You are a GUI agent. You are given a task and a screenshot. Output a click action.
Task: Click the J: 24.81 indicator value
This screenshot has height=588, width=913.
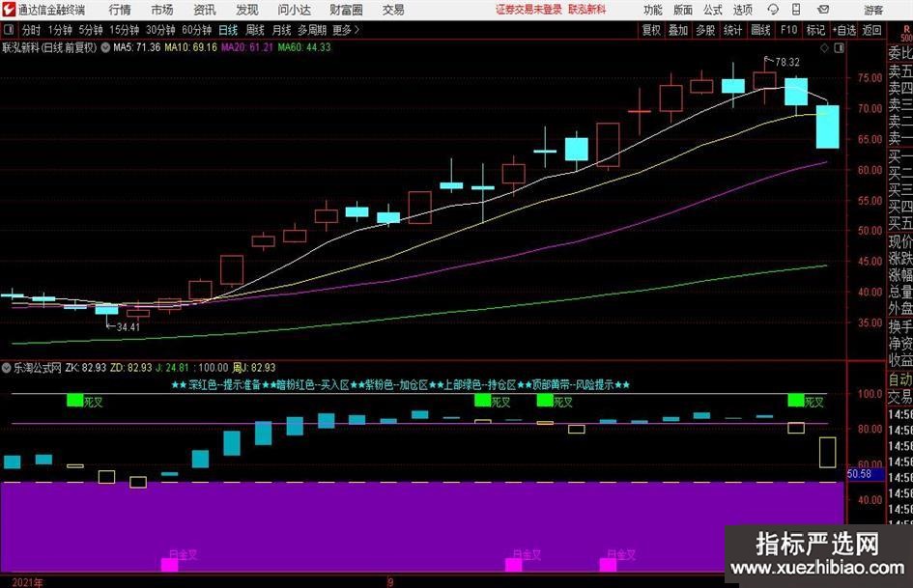pos(172,368)
